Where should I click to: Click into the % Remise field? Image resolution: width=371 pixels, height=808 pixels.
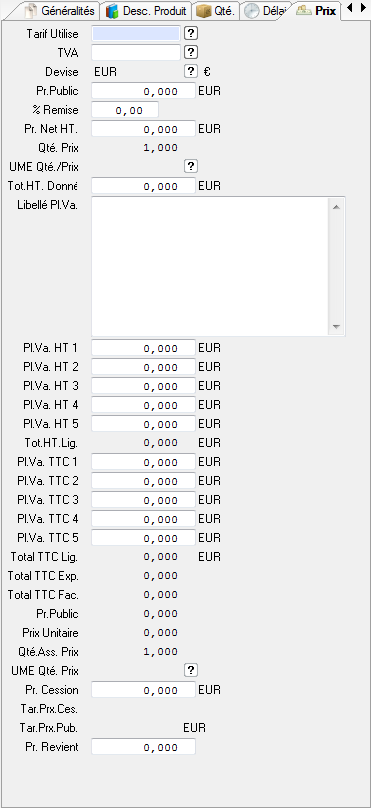coord(125,110)
